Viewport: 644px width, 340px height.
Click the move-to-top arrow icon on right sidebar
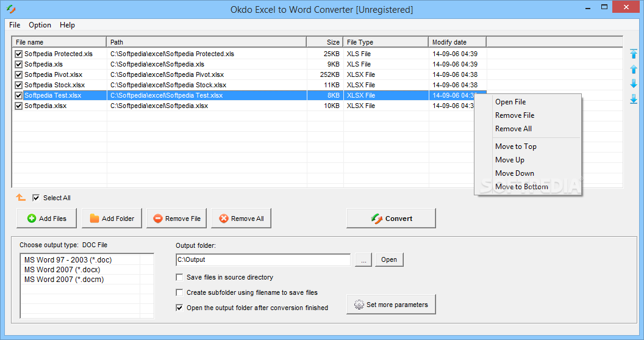[x=634, y=54]
